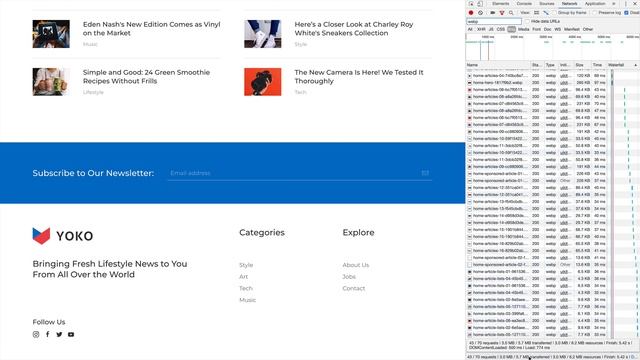Screen dimensions: 640x360
Task: Enable the Preserve log checkbox
Action: point(594,13)
